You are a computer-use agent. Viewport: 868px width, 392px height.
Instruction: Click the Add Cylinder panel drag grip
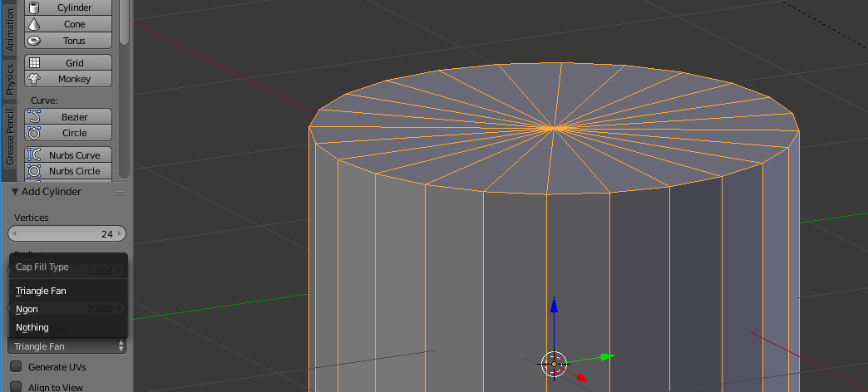click(119, 193)
